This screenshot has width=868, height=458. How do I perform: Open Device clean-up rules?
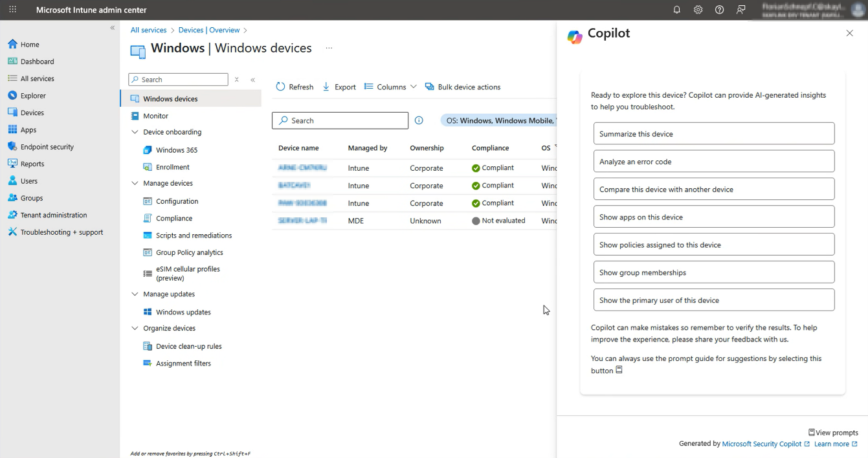click(188, 346)
